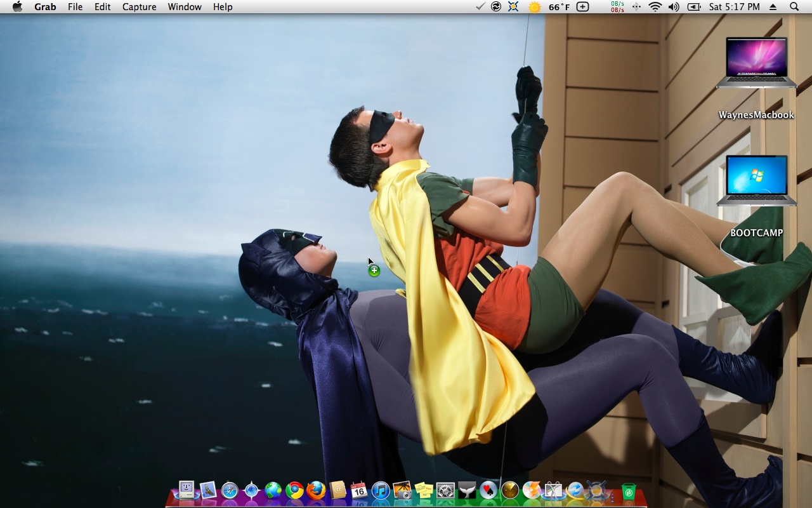Open the Apple menu

(x=17, y=7)
